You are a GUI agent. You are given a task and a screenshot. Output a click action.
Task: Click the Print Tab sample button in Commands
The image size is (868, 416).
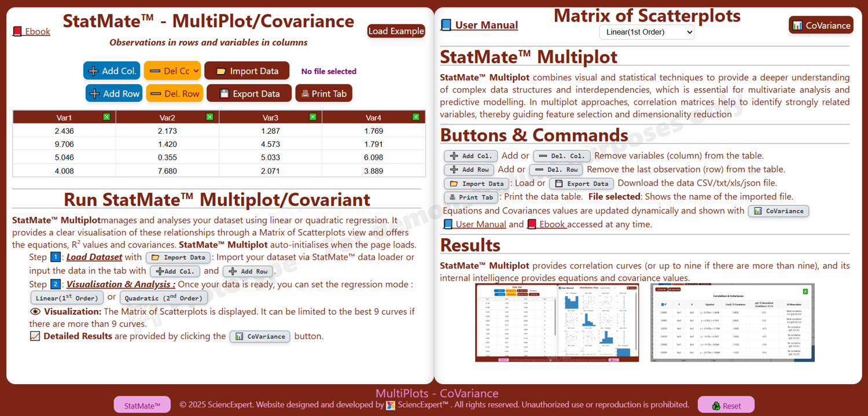tap(470, 197)
